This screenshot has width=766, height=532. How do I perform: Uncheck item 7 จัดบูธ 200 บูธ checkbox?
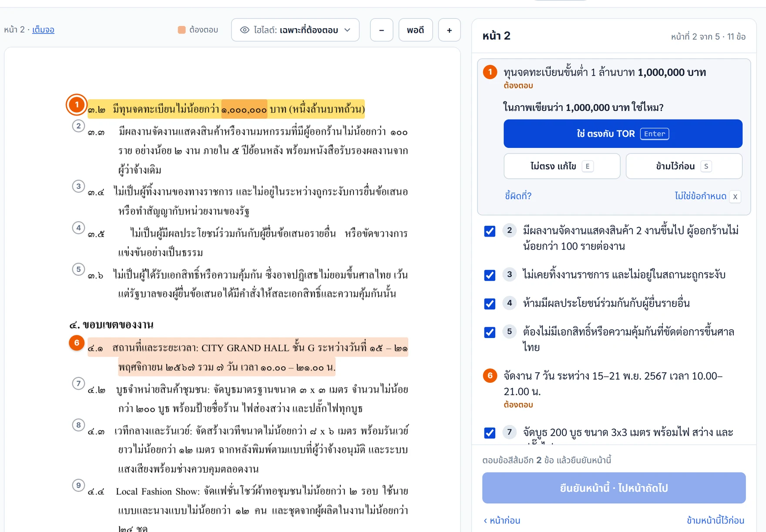(490, 433)
